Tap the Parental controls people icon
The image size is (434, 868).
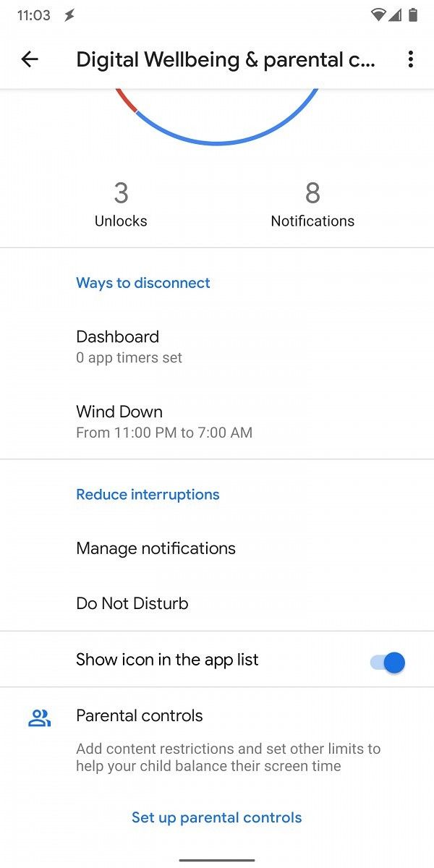[x=39, y=718]
